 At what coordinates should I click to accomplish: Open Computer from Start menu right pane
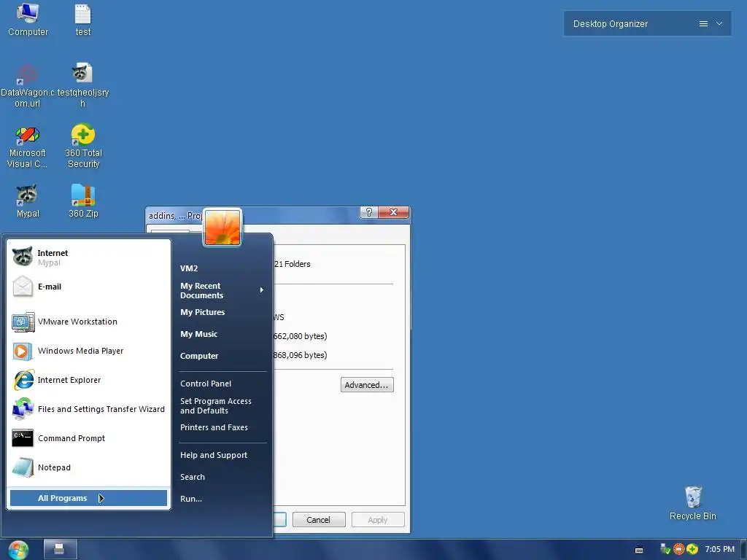click(x=199, y=356)
